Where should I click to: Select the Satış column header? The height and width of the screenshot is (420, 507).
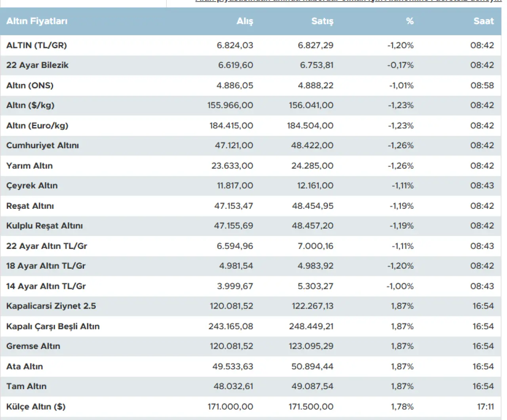(322, 21)
